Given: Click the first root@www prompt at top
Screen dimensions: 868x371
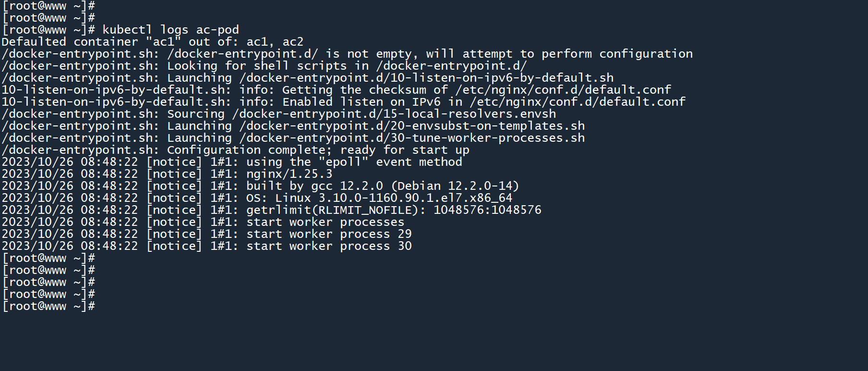Looking at the screenshot, I should point(48,6).
